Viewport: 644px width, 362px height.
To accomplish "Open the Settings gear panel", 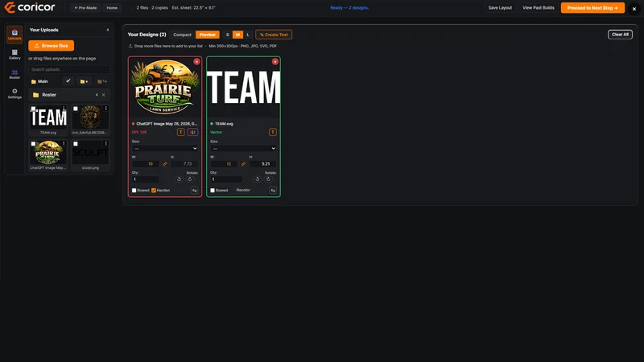I will 14,93.
